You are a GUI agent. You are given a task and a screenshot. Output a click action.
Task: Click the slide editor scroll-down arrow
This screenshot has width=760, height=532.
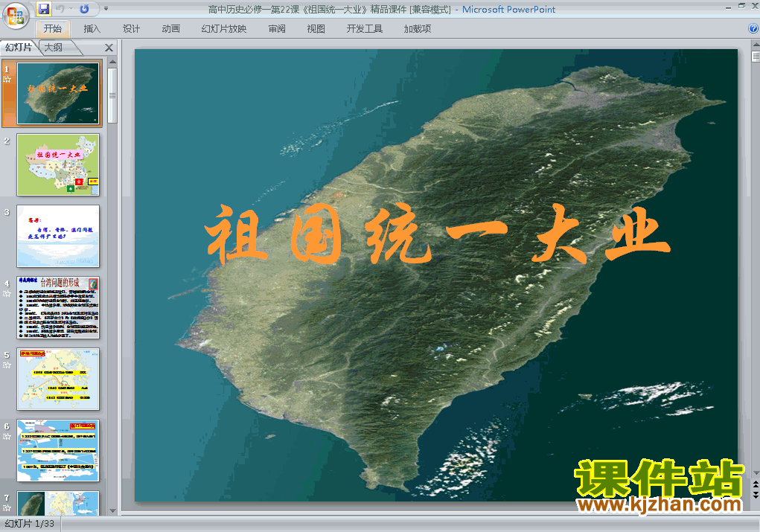(x=756, y=473)
